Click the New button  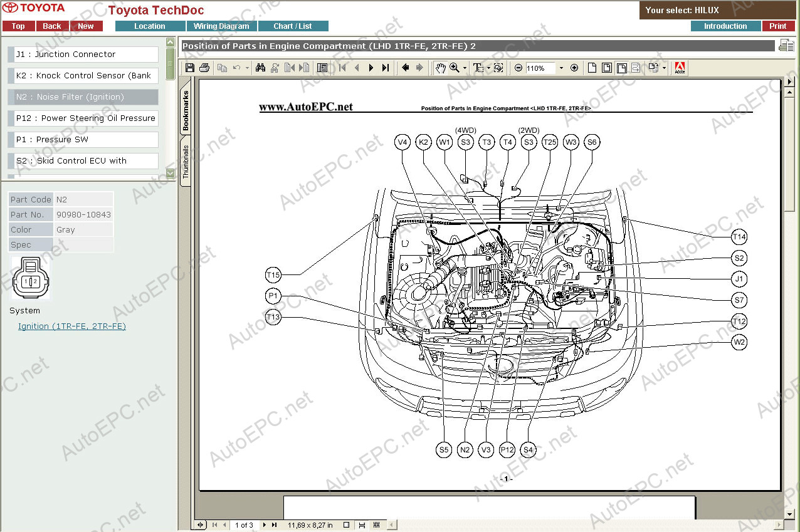[x=86, y=26]
